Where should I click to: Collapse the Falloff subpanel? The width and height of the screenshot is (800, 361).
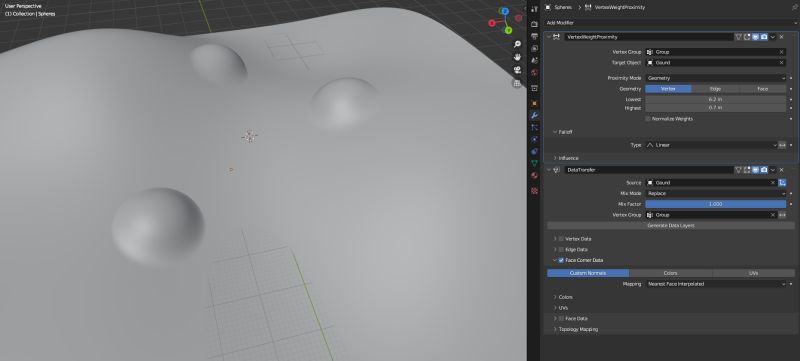click(x=555, y=132)
